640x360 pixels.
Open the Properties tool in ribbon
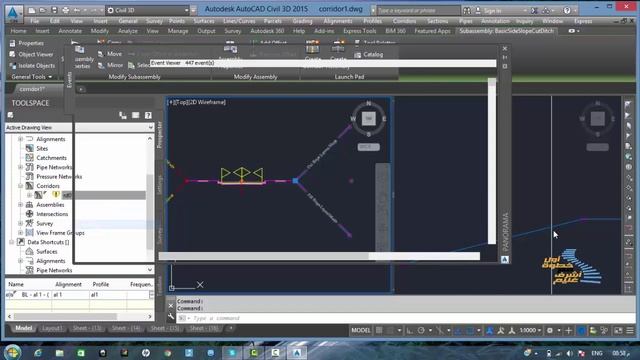[27, 43]
